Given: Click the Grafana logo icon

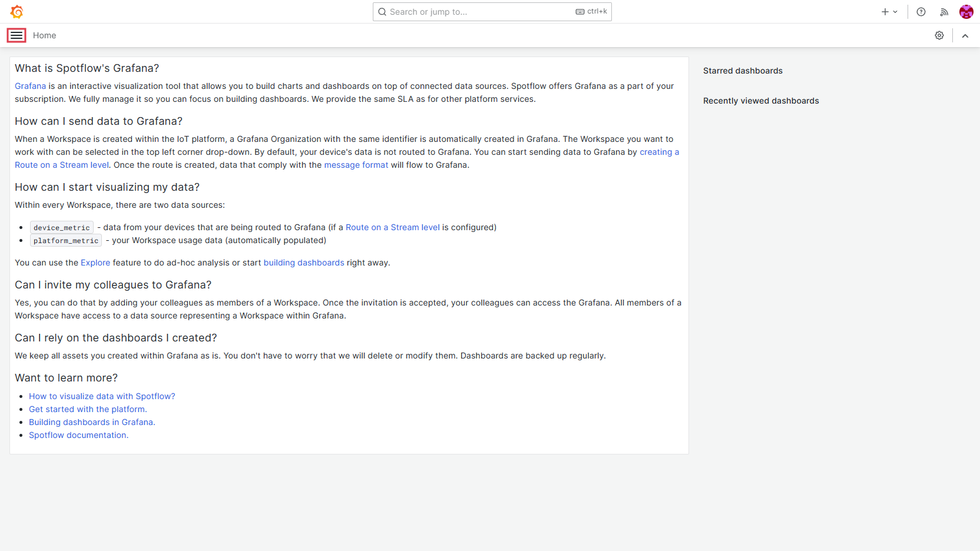Looking at the screenshot, I should pos(16,12).
